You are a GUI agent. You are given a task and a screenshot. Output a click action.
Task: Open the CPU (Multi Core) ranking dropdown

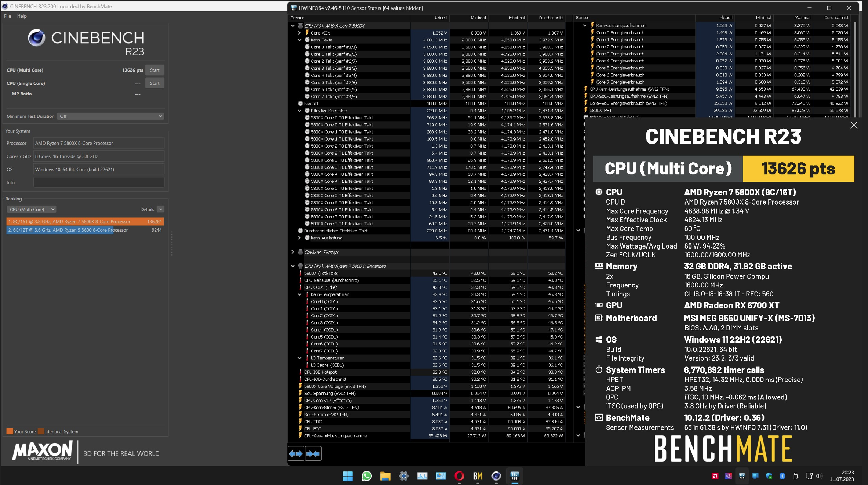click(x=31, y=209)
